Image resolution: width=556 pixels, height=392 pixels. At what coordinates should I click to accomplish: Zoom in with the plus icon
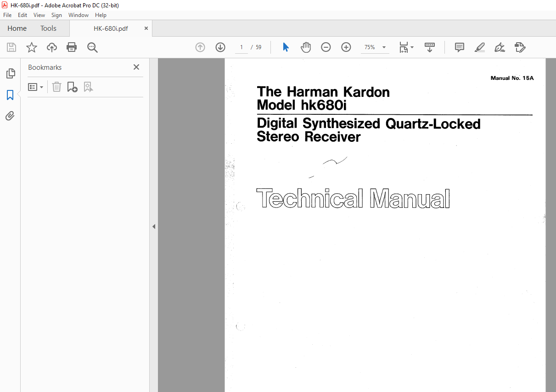346,47
